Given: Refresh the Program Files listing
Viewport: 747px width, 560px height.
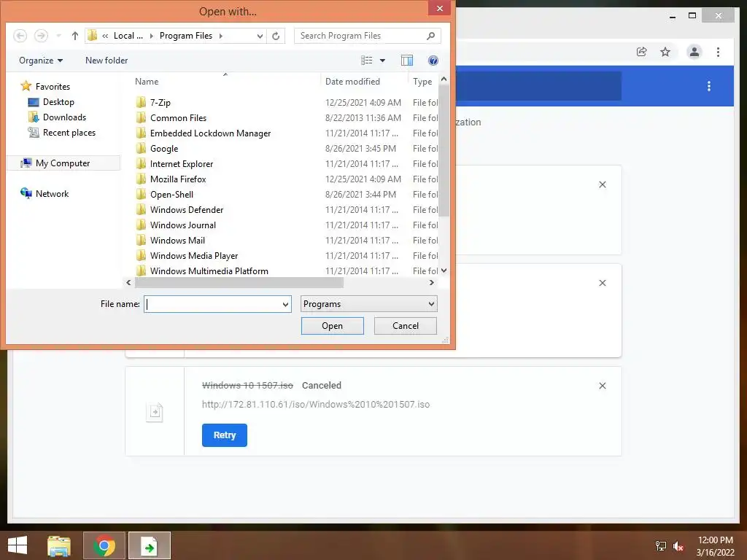Looking at the screenshot, I should click(x=276, y=36).
